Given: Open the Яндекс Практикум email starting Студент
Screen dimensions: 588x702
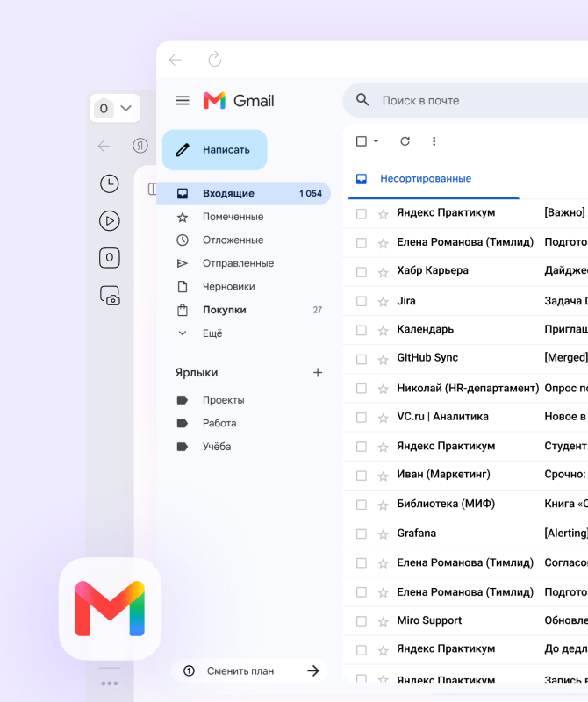Looking at the screenshot, I should pyautogui.click(x=465, y=447).
